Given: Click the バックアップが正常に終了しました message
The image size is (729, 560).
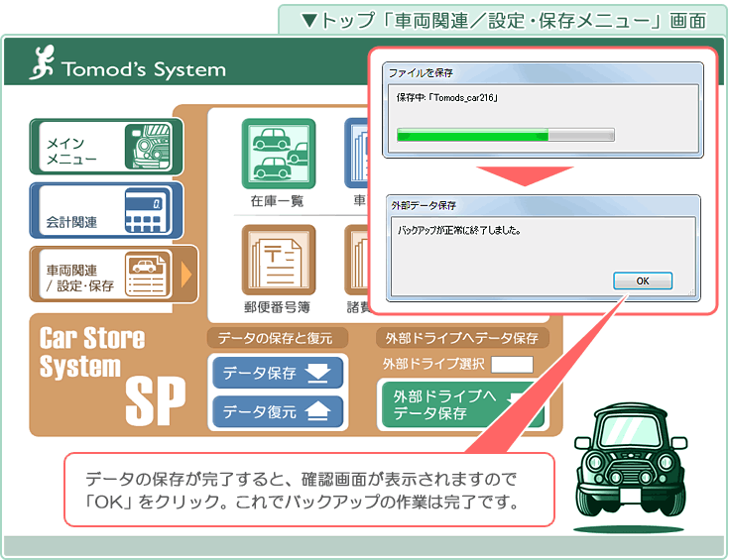Looking at the screenshot, I should click(x=459, y=230).
